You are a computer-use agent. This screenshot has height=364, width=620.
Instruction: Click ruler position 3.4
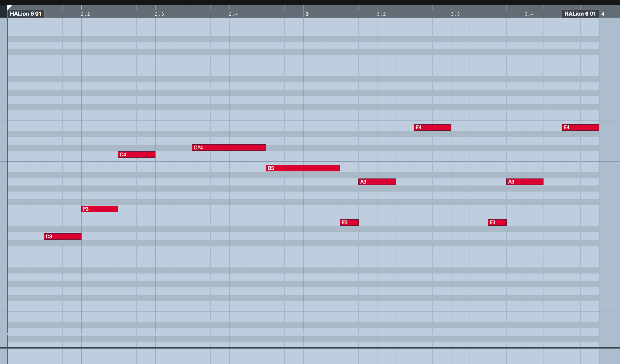click(529, 14)
